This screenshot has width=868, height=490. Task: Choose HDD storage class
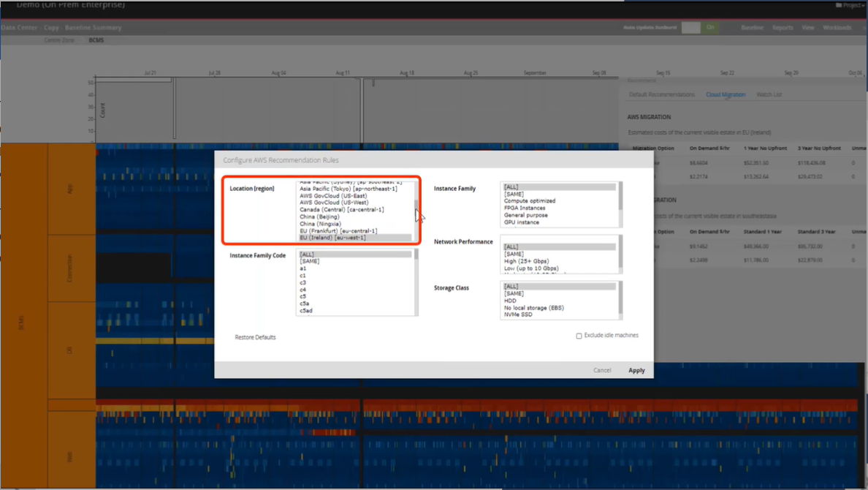pos(510,301)
